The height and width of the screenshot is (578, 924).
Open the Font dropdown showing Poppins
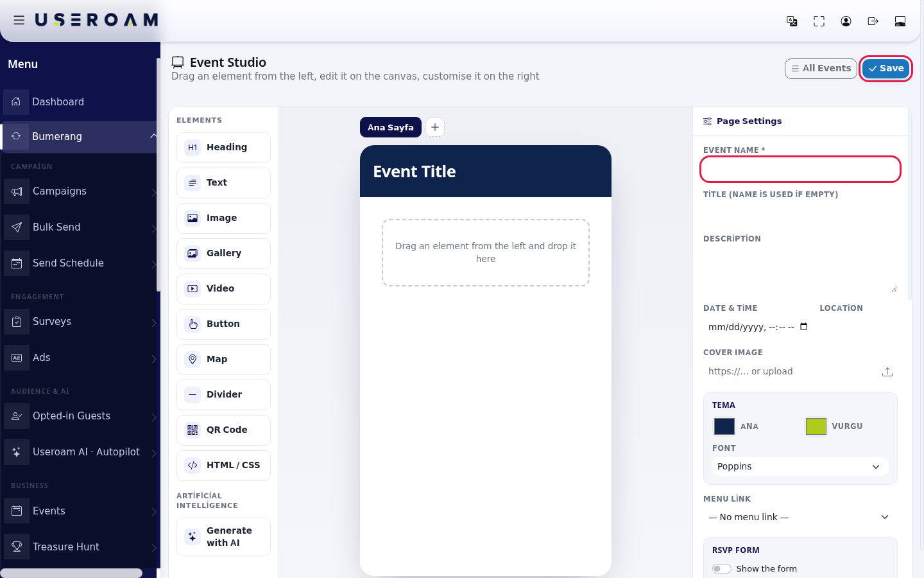[800, 467]
